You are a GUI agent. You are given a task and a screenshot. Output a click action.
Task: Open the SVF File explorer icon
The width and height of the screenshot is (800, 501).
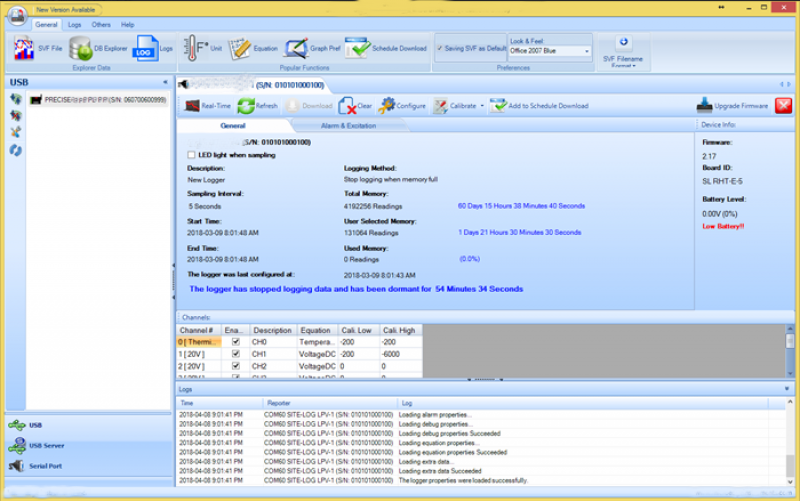pos(24,48)
